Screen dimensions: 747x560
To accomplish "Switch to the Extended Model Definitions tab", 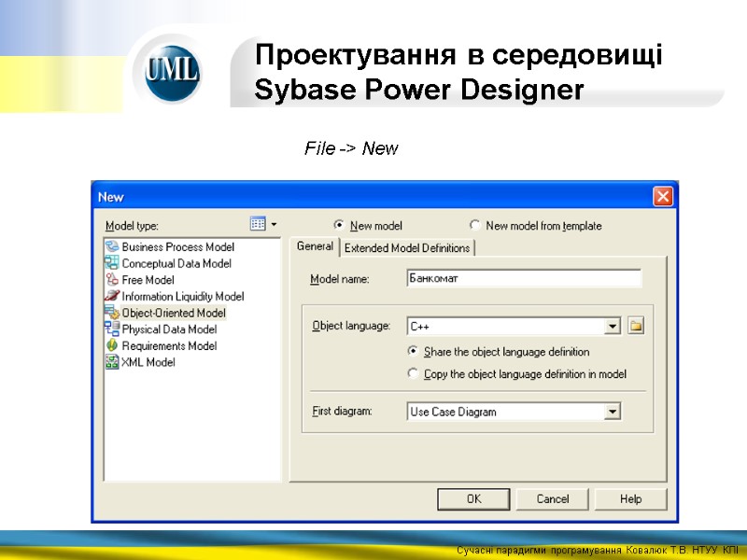I will tap(407, 248).
